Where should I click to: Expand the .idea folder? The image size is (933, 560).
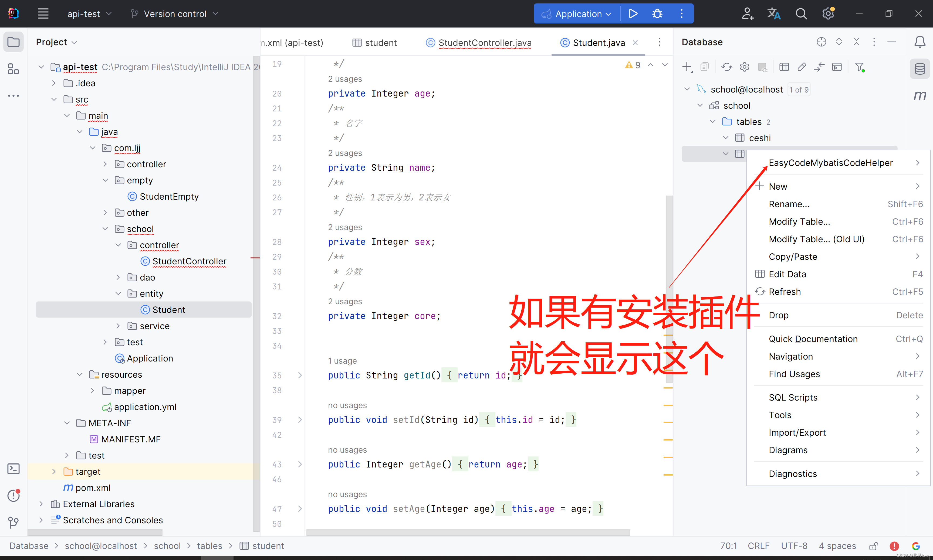54,83
